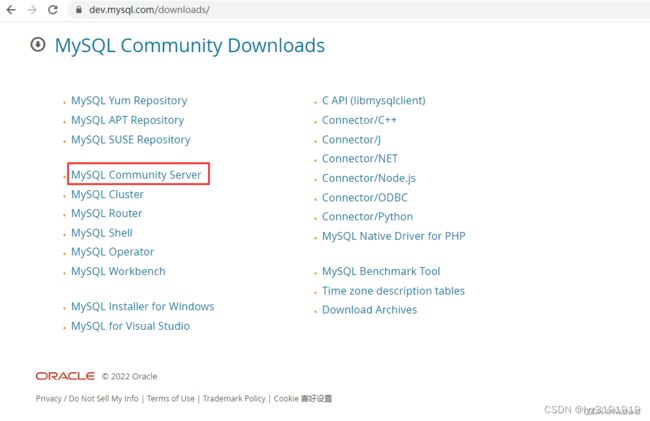Click the Privacy / Do Not Sell My Info link

[87, 399]
